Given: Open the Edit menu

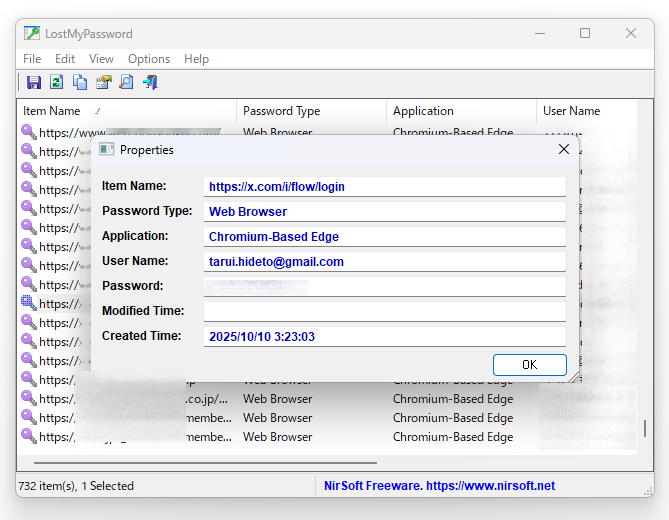Looking at the screenshot, I should pyautogui.click(x=65, y=59).
